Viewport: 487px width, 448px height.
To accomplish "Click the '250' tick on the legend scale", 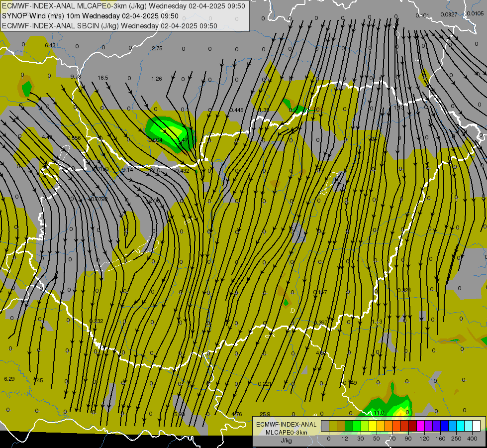I will 456,439.
